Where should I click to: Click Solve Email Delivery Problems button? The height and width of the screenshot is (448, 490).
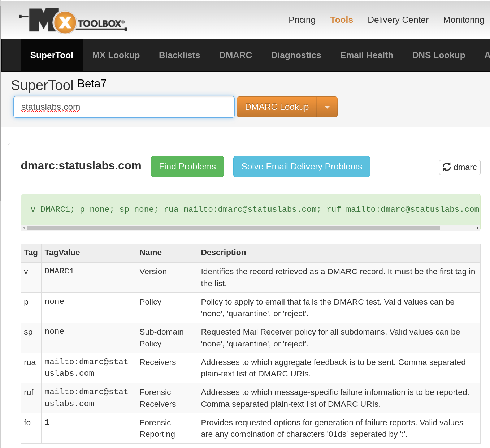click(x=302, y=167)
